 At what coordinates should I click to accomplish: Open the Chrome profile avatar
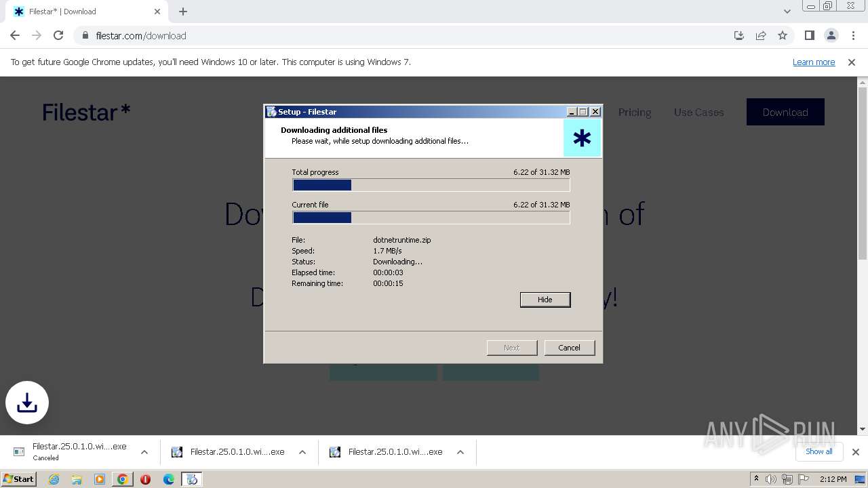[x=831, y=35]
